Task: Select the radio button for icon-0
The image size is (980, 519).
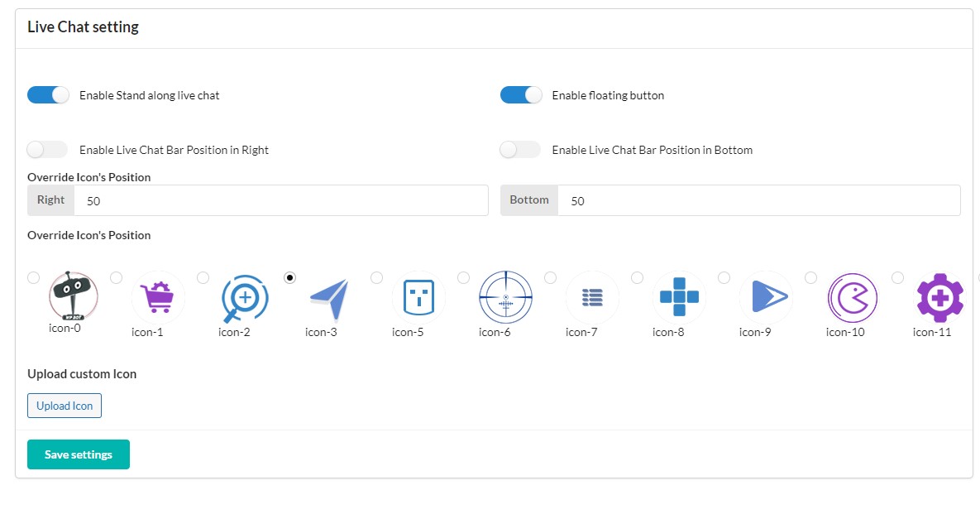Action: [x=34, y=277]
